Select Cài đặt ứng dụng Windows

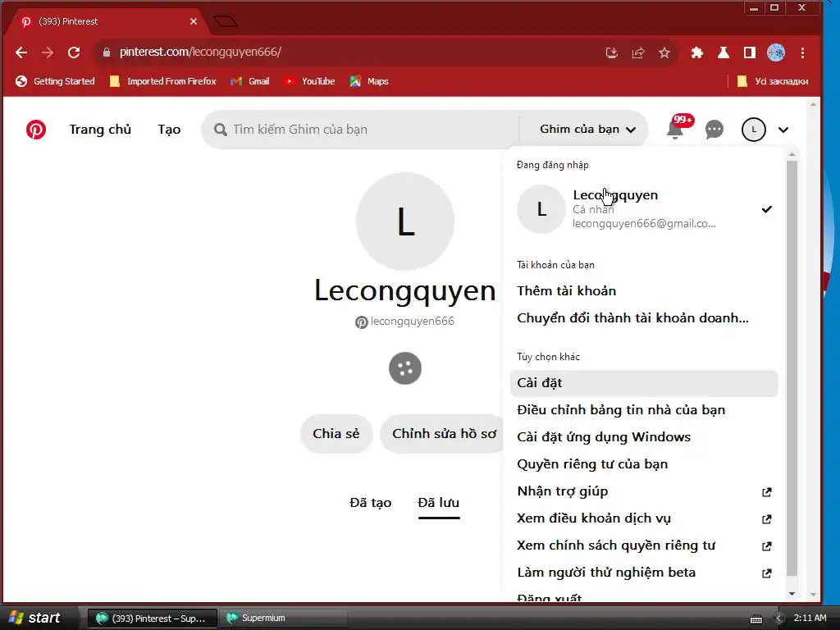(x=604, y=437)
